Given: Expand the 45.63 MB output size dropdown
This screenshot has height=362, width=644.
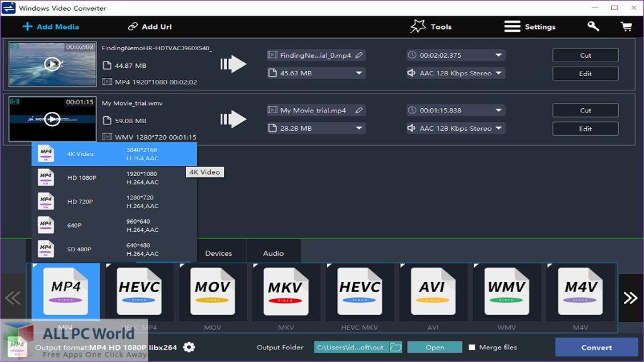Looking at the screenshot, I should [x=359, y=73].
